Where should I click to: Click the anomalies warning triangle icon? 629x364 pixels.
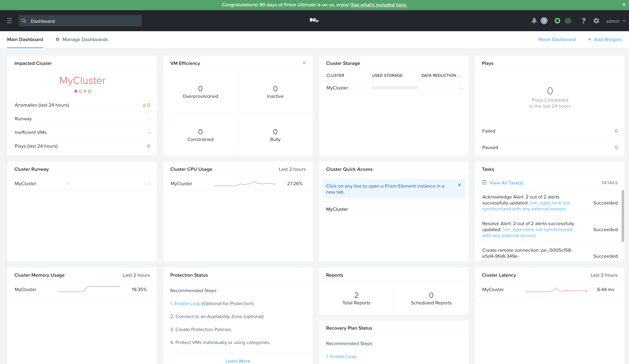click(144, 105)
